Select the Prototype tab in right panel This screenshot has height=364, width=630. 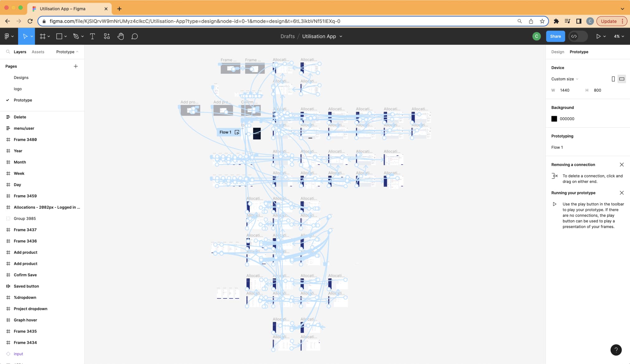579,52
